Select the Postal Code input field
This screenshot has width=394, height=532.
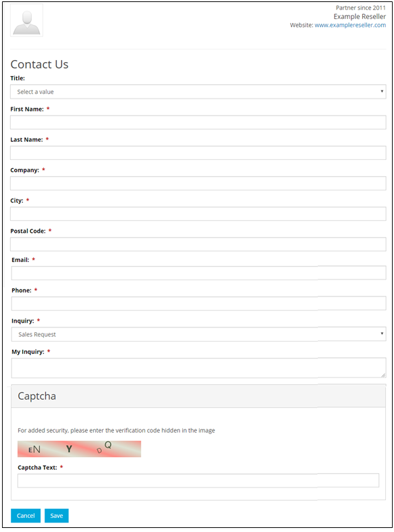(198, 244)
